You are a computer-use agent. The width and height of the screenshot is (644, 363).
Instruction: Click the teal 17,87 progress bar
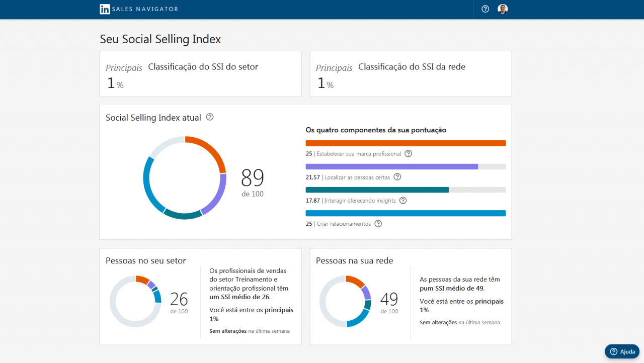pyautogui.click(x=377, y=190)
